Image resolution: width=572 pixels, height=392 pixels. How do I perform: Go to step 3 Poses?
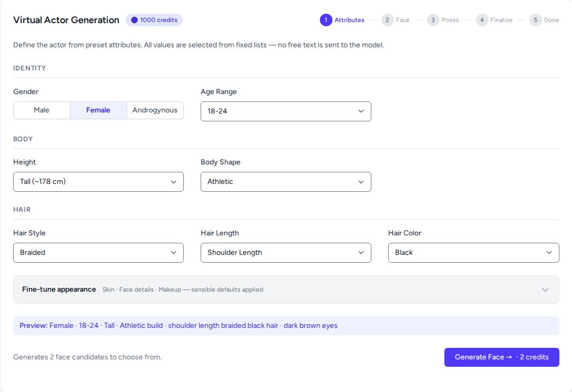coord(443,20)
